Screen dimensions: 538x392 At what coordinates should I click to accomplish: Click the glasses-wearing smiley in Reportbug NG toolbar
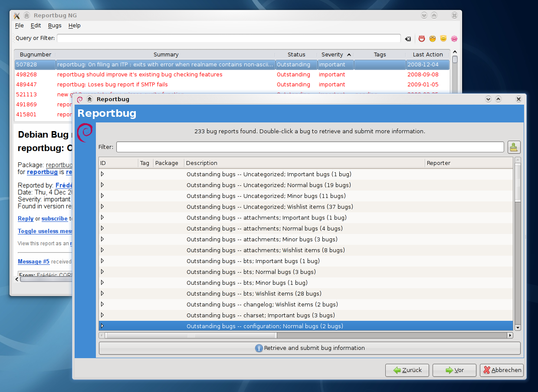pos(432,39)
